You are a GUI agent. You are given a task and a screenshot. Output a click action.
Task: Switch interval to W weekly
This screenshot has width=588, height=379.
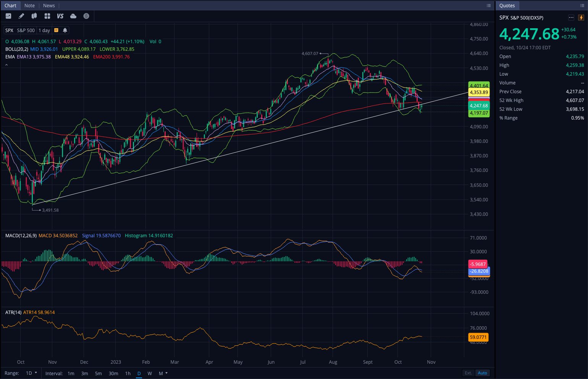(150, 373)
